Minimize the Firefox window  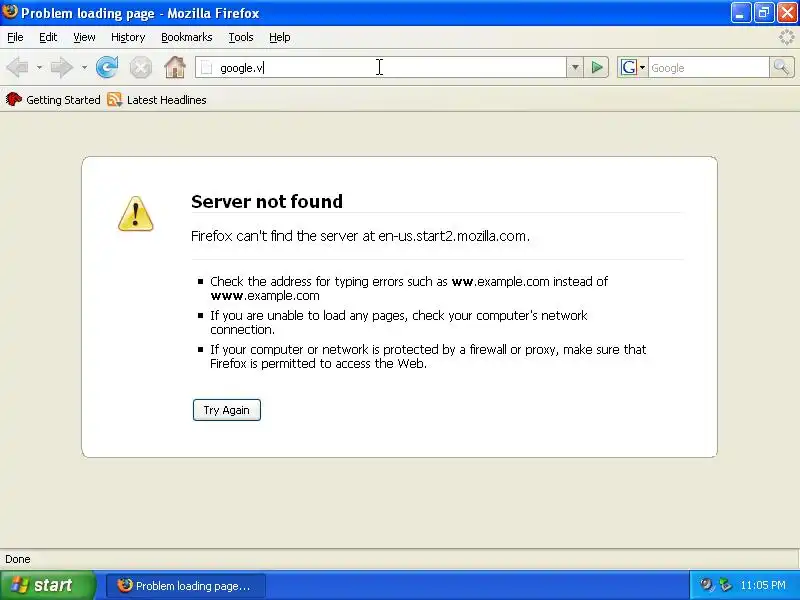[740, 13]
